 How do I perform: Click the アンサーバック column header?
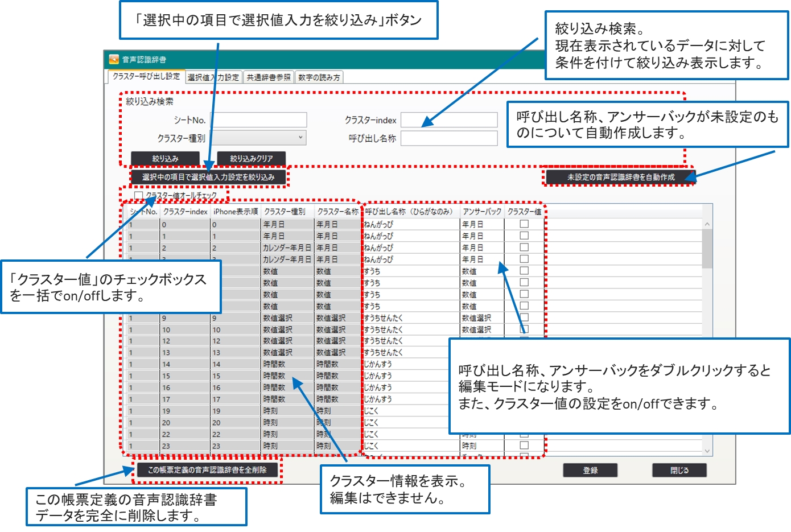pos(482,212)
